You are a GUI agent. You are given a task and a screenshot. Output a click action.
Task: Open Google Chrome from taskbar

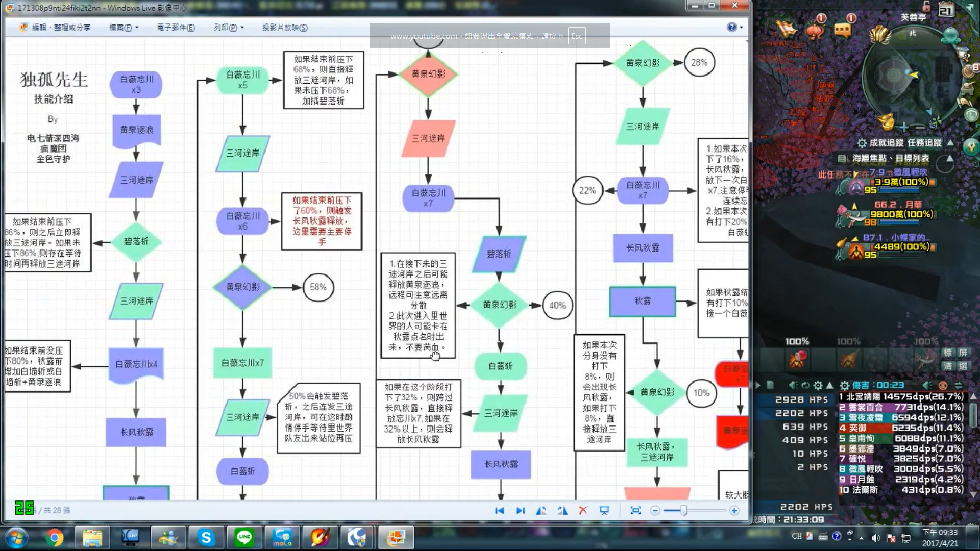point(54,538)
